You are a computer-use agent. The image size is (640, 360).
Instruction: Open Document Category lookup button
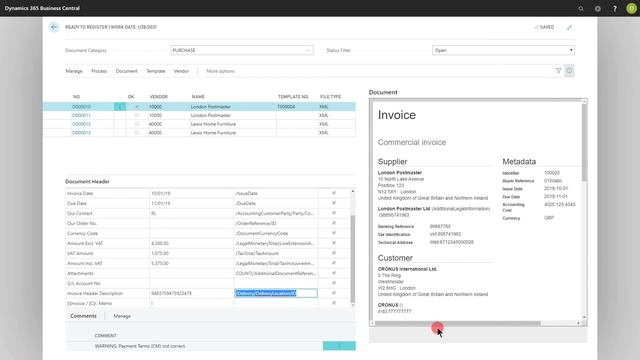coord(308,50)
